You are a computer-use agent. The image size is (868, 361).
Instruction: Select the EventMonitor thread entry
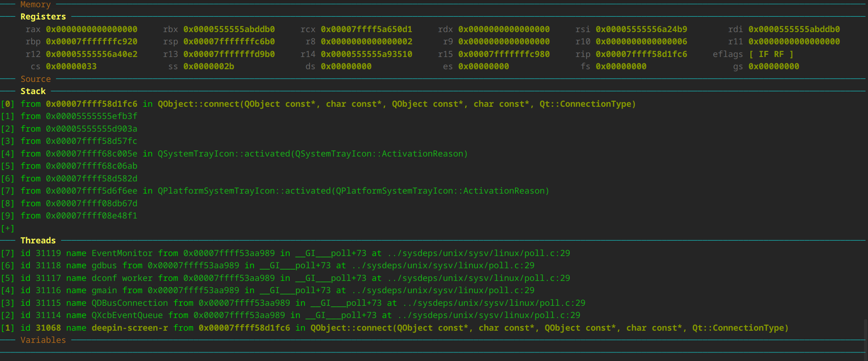(122, 253)
